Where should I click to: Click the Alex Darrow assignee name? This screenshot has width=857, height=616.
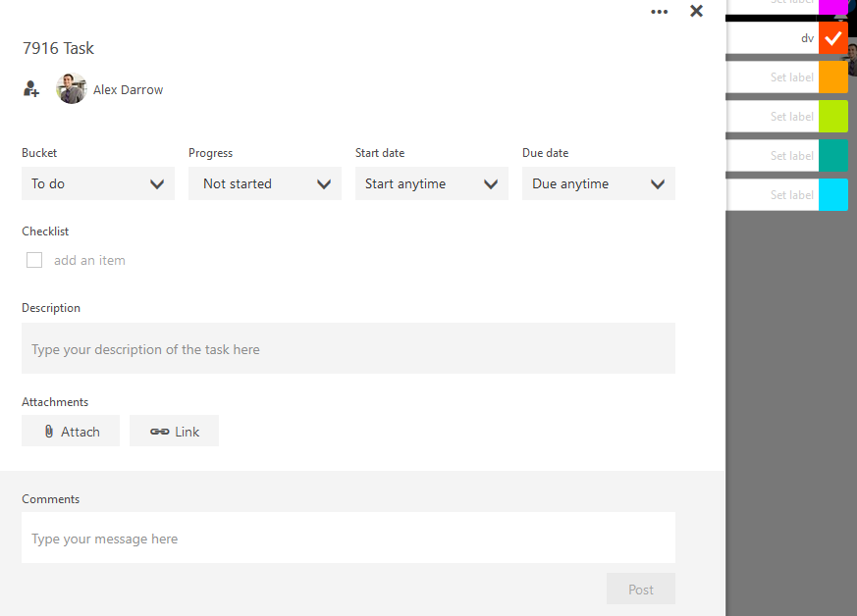tap(128, 89)
